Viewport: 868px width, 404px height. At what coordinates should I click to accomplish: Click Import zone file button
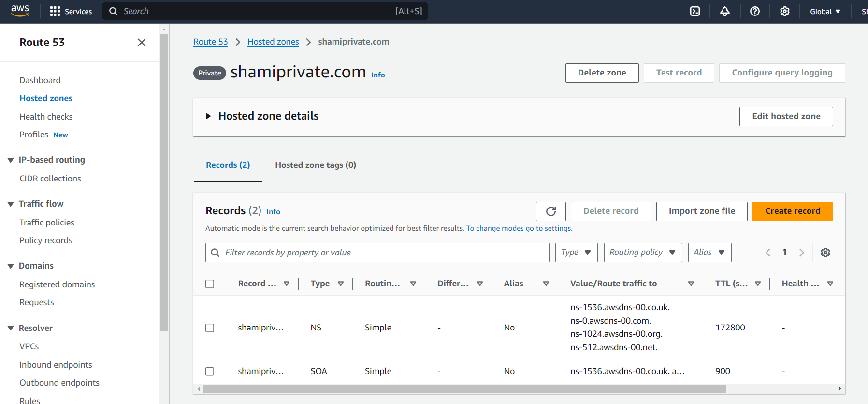coord(702,211)
